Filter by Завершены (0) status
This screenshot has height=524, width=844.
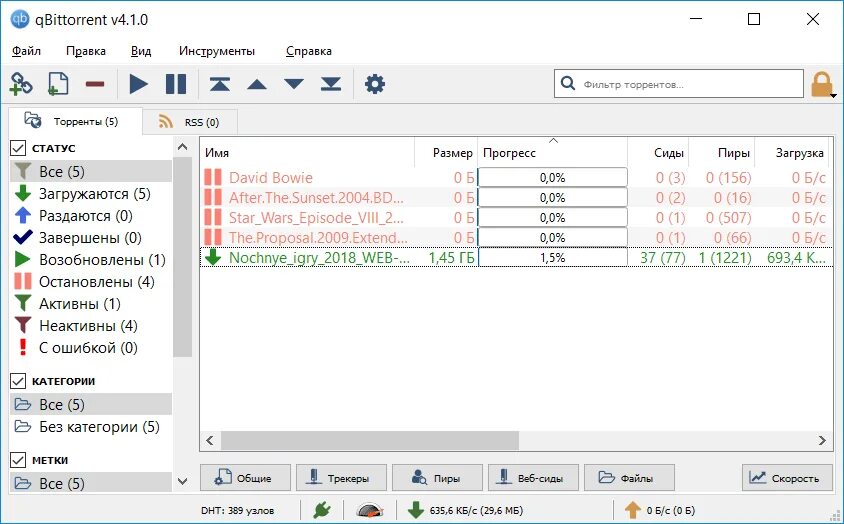91,238
